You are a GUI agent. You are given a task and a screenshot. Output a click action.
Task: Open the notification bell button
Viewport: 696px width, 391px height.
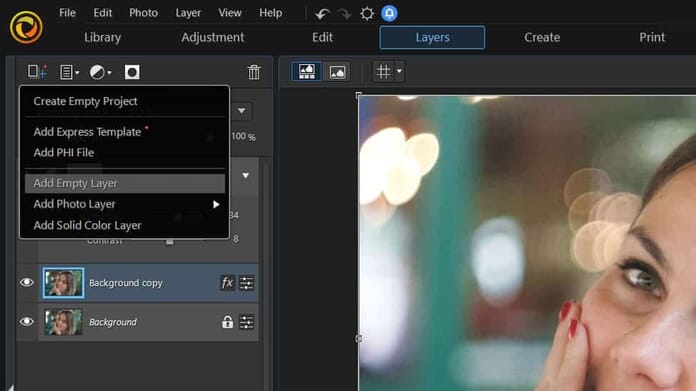click(389, 13)
